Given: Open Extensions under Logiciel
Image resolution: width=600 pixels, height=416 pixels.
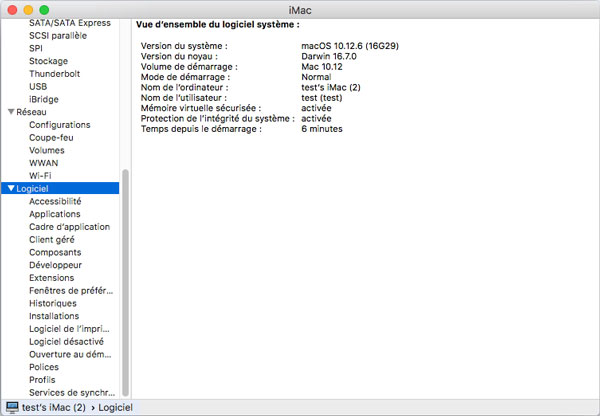Looking at the screenshot, I should click(52, 277).
